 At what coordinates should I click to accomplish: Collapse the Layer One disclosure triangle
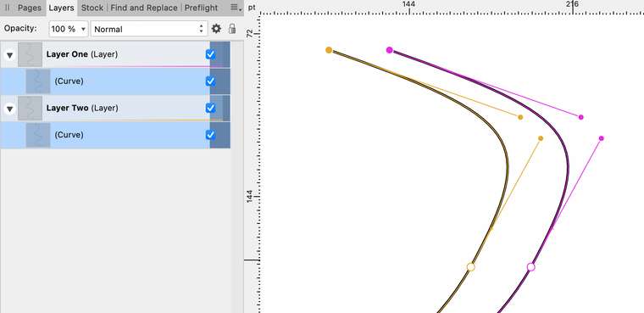(x=10, y=54)
